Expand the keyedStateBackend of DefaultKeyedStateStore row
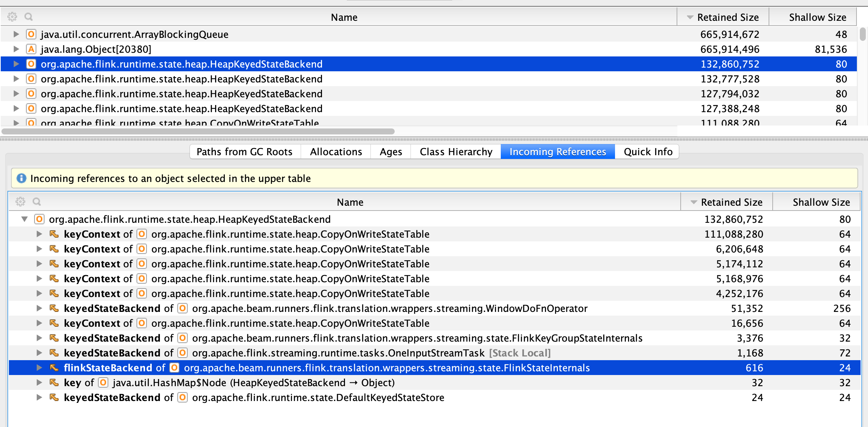This screenshot has height=427, width=868. [x=39, y=397]
